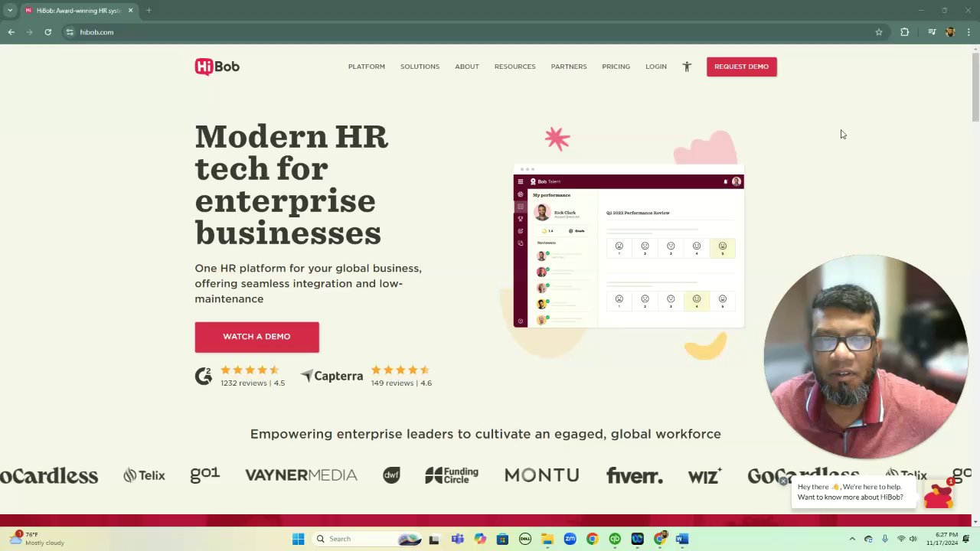The width and height of the screenshot is (980, 551).
Task: Click the 149 reviews Capterra rating text
Action: pyautogui.click(x=401, y=383)
